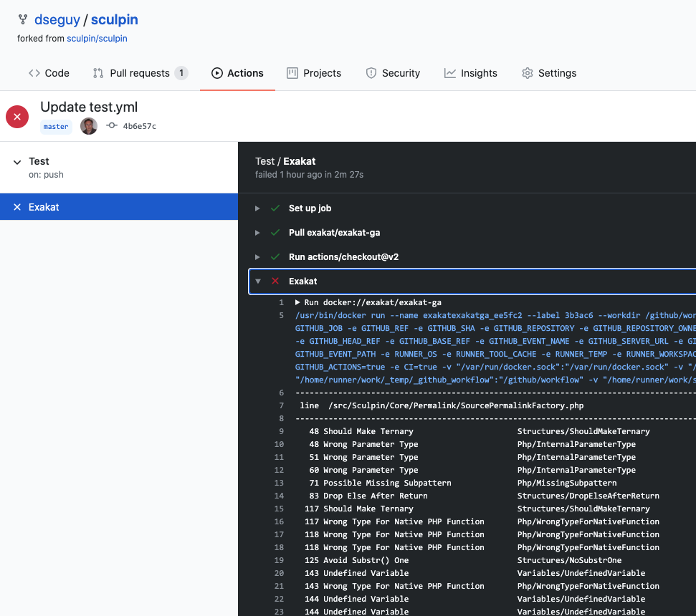Screen dimensions: 696x616
Task: Select the Exakat job in sidebar
Action: pos(119,207)
